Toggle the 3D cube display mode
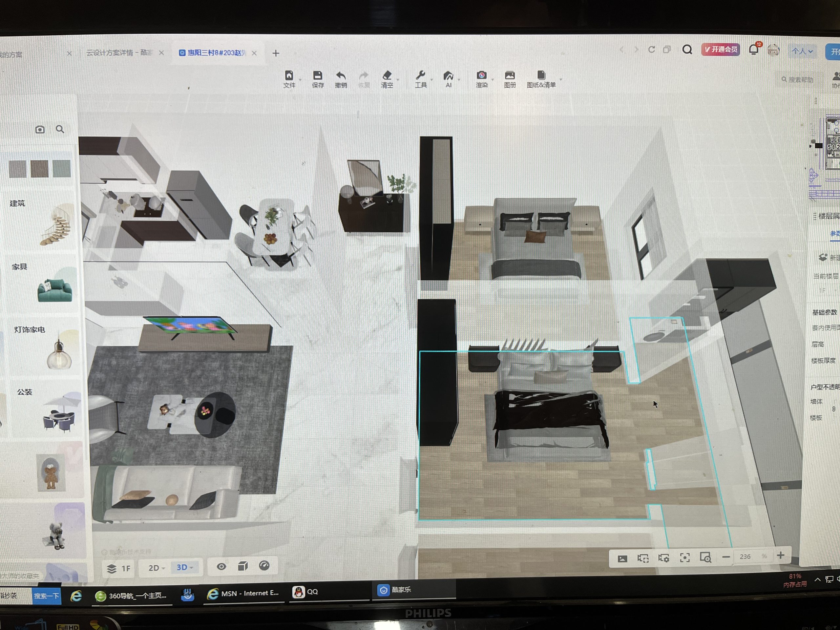Screen dimensions: 840x630 click(x=243, y=566)
